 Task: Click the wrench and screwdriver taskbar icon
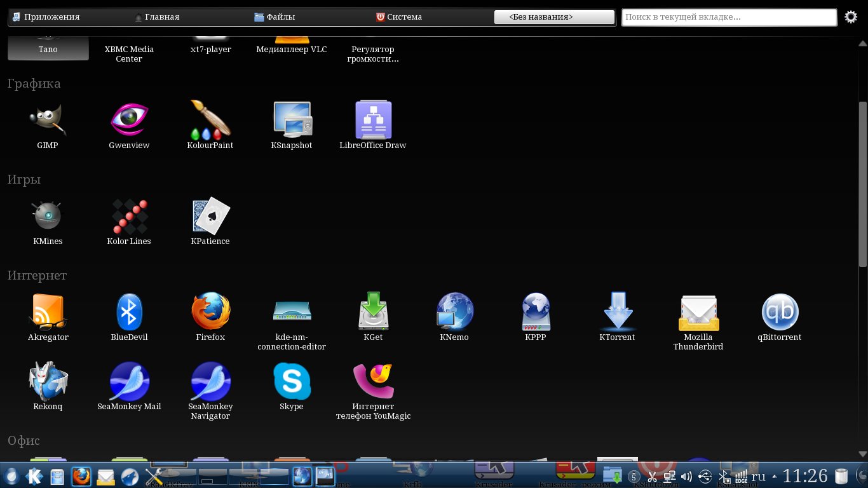point(154,477)
